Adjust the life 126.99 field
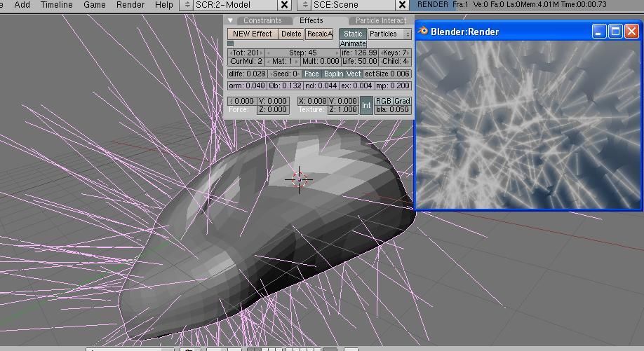Screen dimensions: 644x351 point(359,53)
